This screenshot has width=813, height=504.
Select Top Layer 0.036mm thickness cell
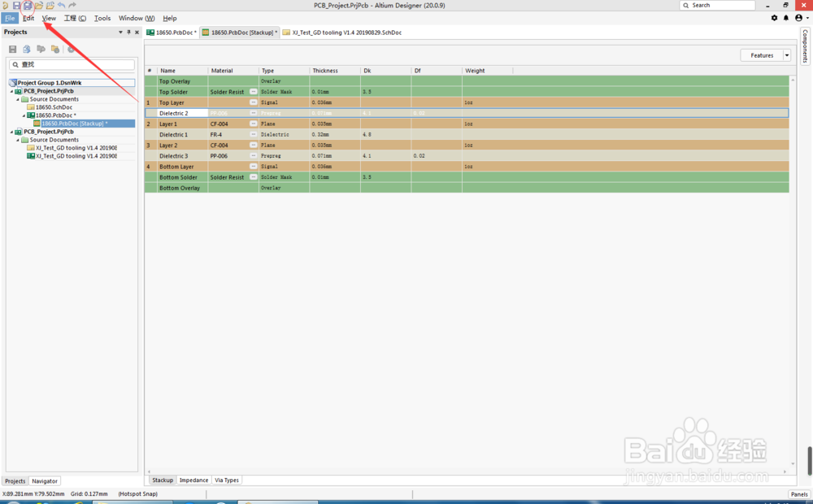[335, 102]
